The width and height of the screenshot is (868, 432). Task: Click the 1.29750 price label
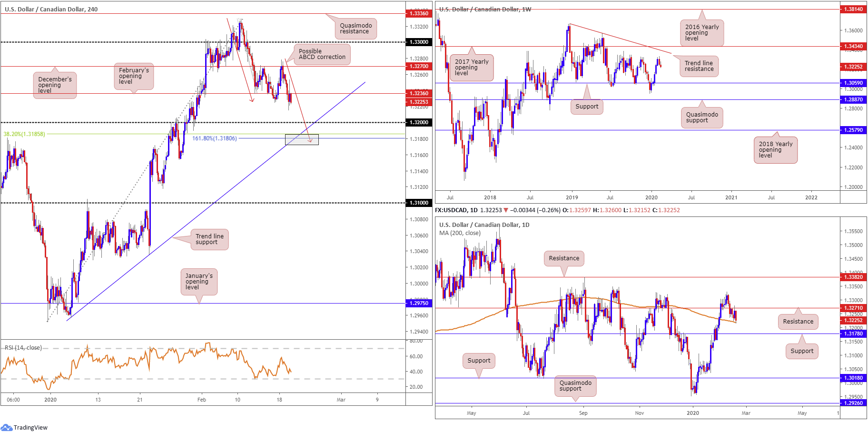pos(419,303)
